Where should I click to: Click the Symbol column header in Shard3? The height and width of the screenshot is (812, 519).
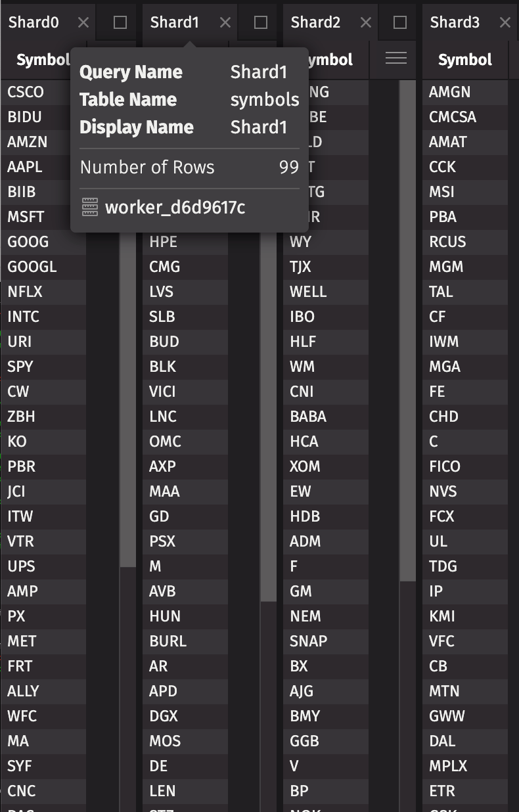point(465,60)
